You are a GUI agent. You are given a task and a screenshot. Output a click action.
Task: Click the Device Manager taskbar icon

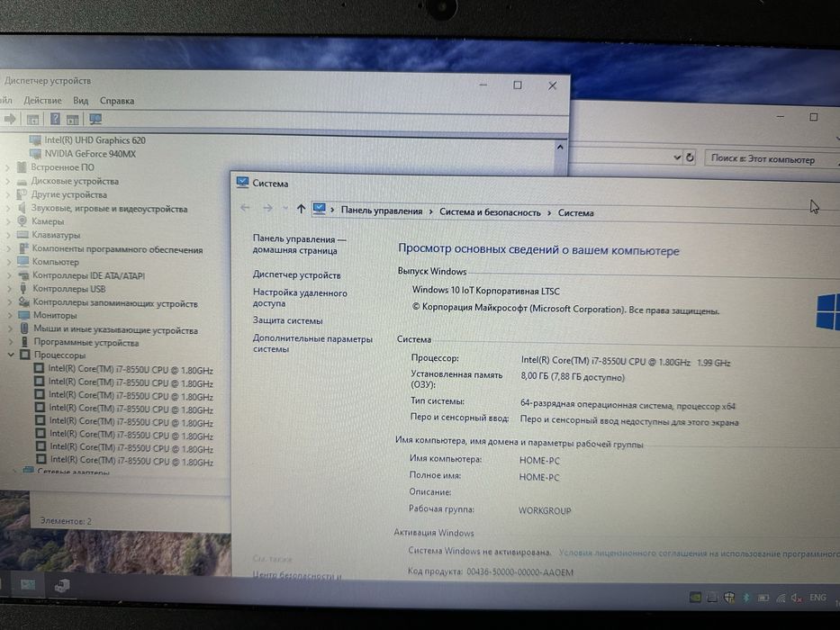click(x=62, y=586)
